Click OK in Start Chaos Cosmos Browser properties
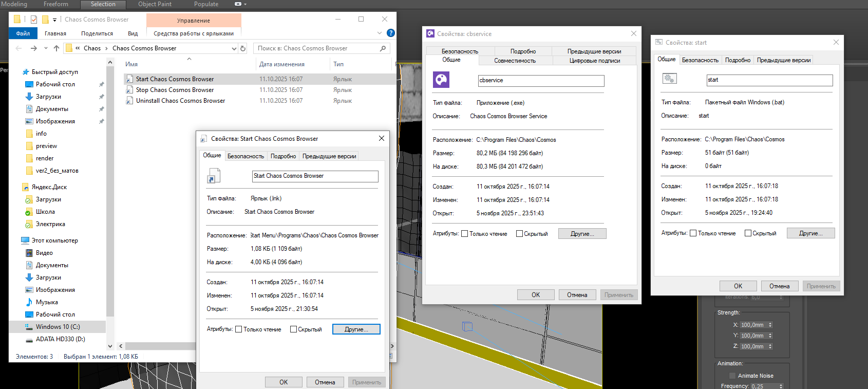This screenshot has width=868, height=389. [284, 382]
